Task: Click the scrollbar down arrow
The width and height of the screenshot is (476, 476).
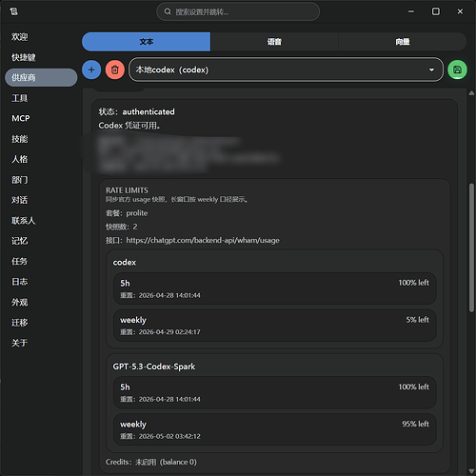Action: coord(471,471)
